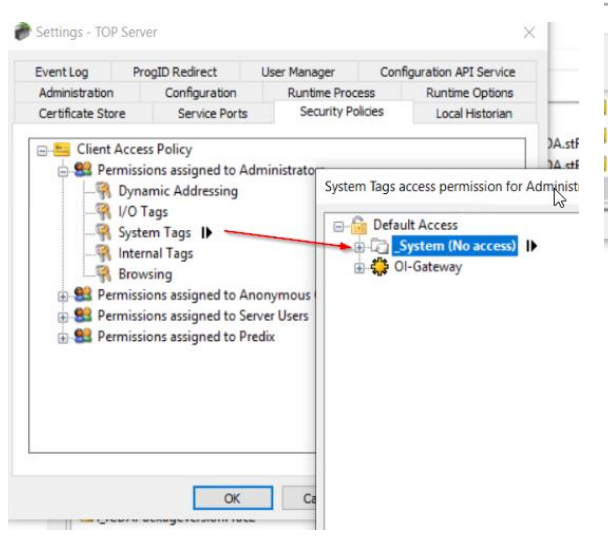608x546 pixels.
Task: Expand the OI-Gateway tree node
Action: coord(361,267)
